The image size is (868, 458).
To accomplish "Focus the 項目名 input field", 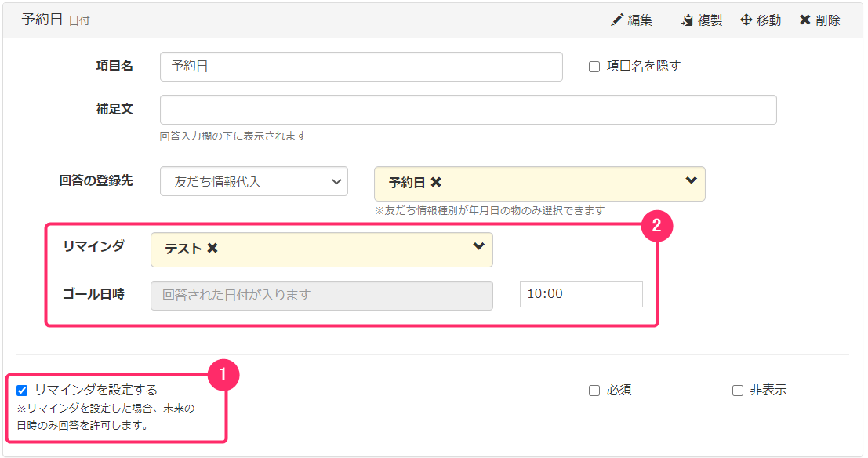I will pyautogui.click(x=361, y=67).
